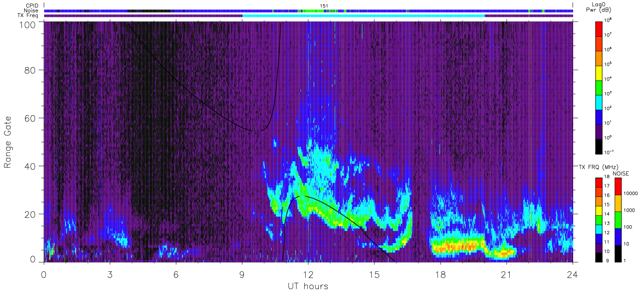Click the black bottom segment of power colorbar
This screenshot has height=297, width=644.
(x=599, y=146)
